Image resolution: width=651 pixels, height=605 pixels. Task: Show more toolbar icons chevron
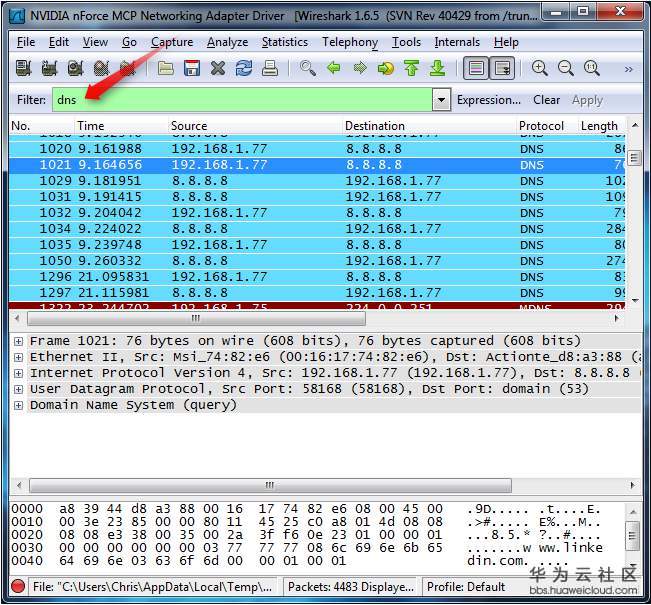tap(629, 69)
